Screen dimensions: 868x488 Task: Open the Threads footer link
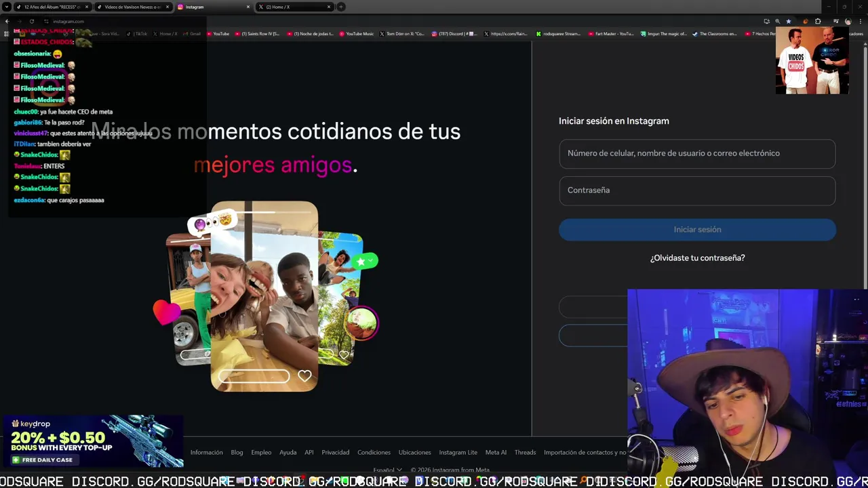525,453
